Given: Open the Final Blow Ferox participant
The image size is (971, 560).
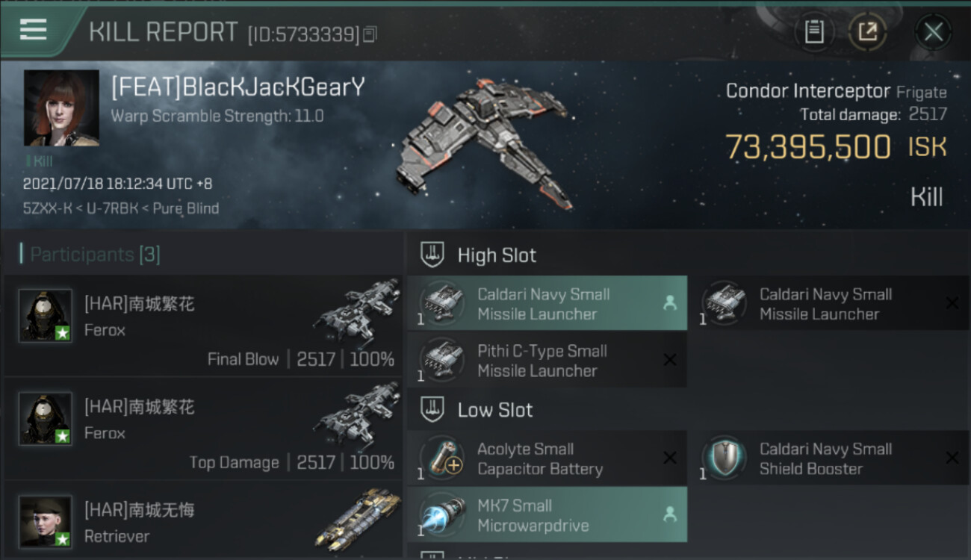Looking at the screenshot, I should tap(202, 326).
